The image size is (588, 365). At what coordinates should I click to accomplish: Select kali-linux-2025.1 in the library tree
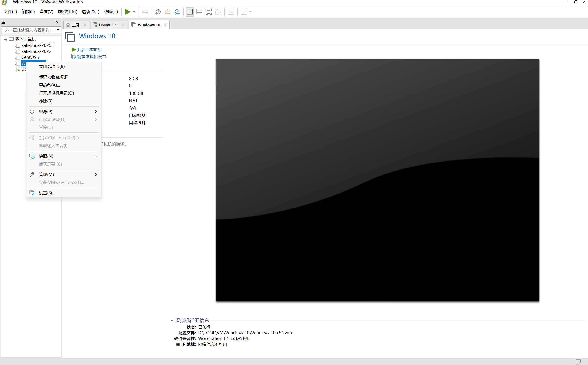pyautogui.click(x=38, y=45)
